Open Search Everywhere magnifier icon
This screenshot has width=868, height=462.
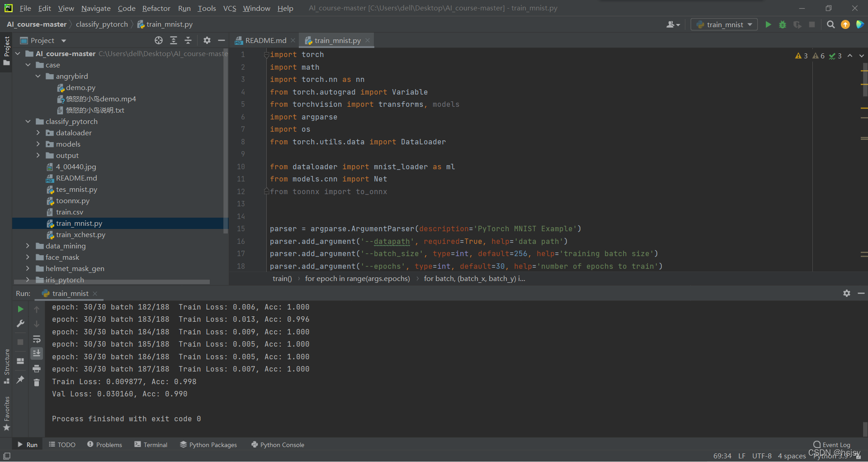[x=830, y=24]
